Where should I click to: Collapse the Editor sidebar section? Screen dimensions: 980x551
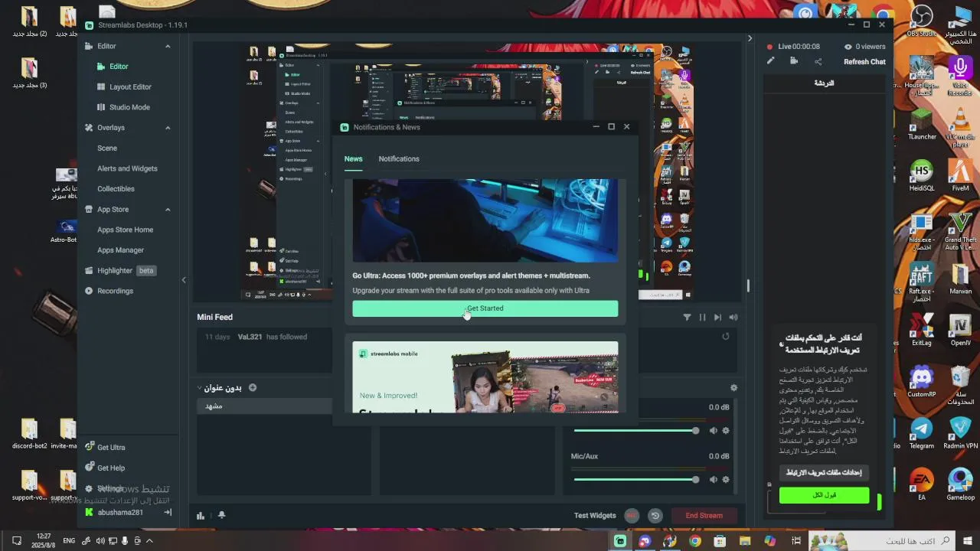[168, 47]
